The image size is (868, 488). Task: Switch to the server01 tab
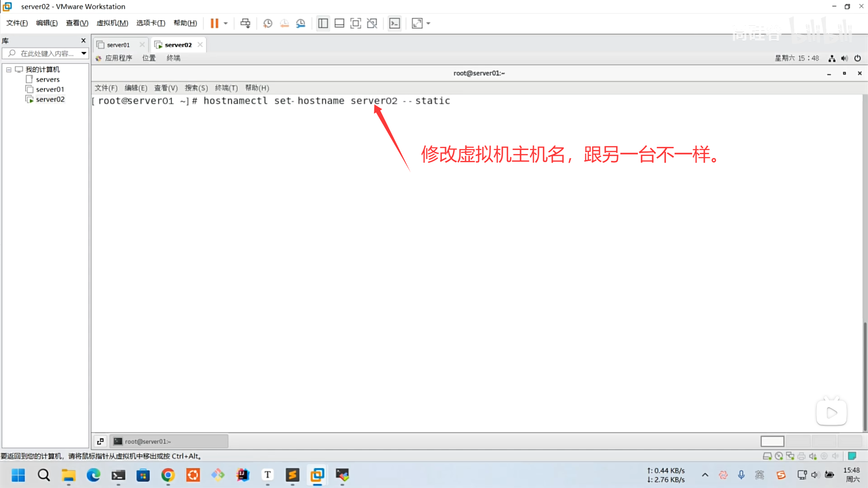118,45
